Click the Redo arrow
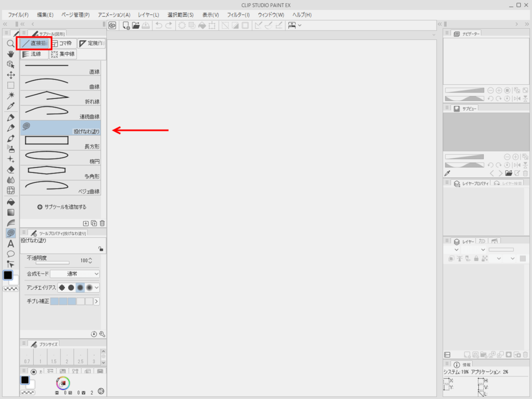 168,25
